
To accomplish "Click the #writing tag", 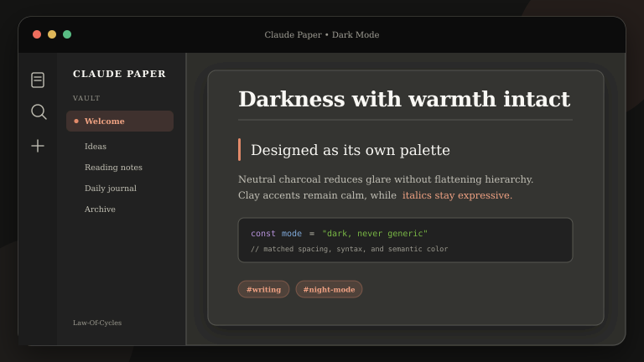I will coord(263,289).
